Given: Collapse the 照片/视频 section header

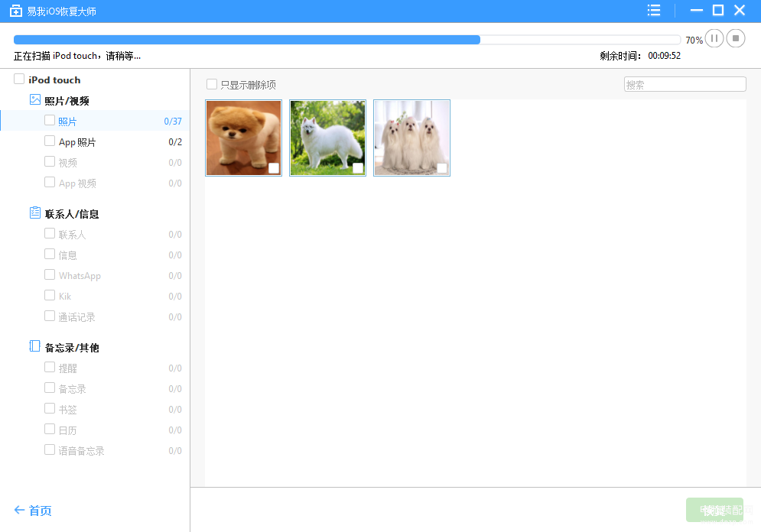Looking at the screenshot, I should point(67,101).
